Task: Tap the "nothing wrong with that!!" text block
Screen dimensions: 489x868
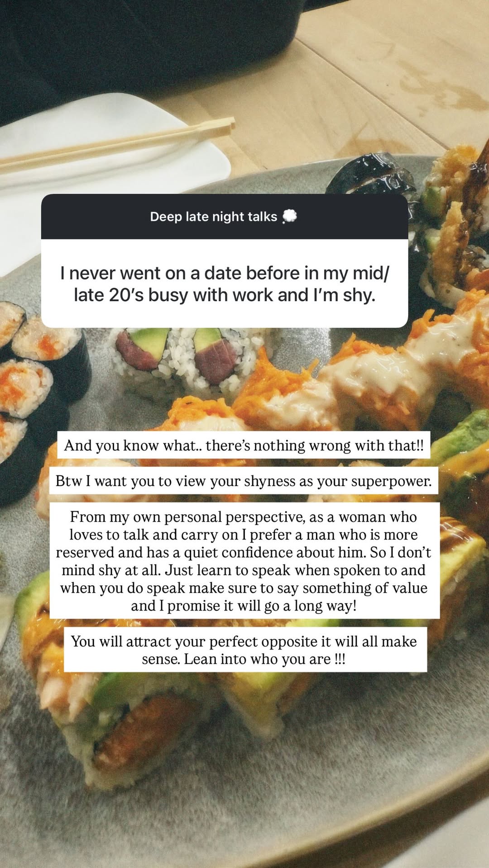Action: [244, 445]
